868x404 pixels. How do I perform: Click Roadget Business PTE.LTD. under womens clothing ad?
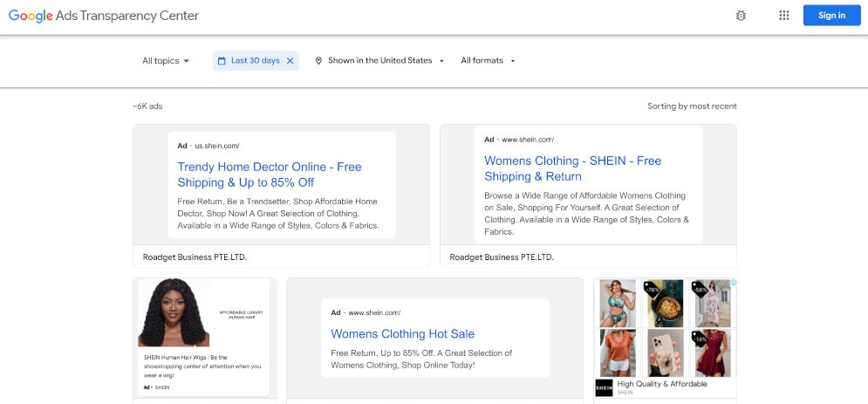point(502,257)
